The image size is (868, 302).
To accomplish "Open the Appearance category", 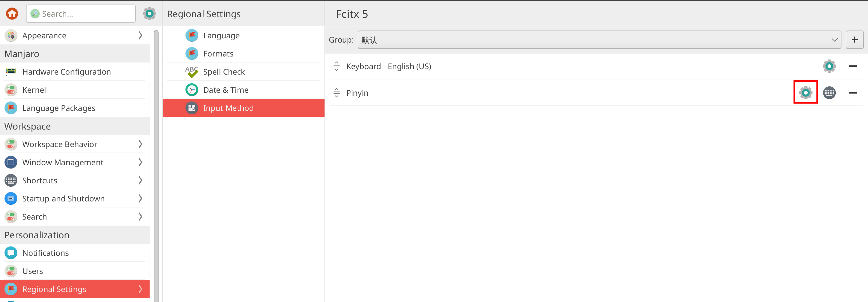I will [75, 35].
